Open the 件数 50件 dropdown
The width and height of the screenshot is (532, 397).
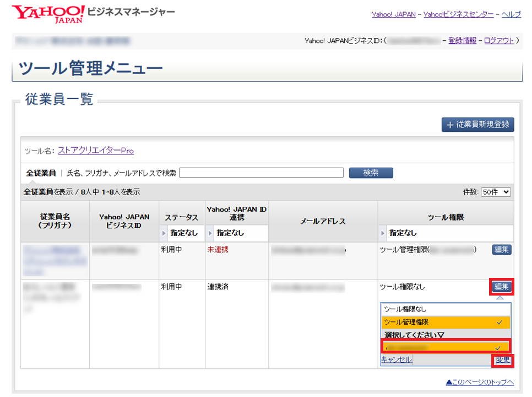tap(496, 192)
